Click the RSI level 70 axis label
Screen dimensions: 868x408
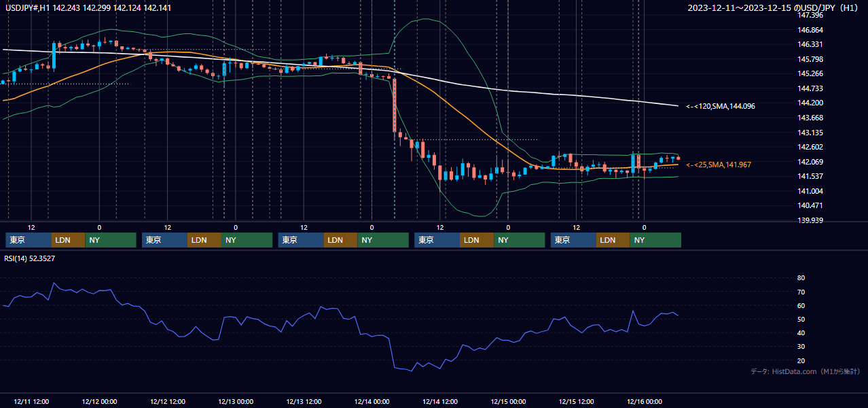[x=801, y=292]
